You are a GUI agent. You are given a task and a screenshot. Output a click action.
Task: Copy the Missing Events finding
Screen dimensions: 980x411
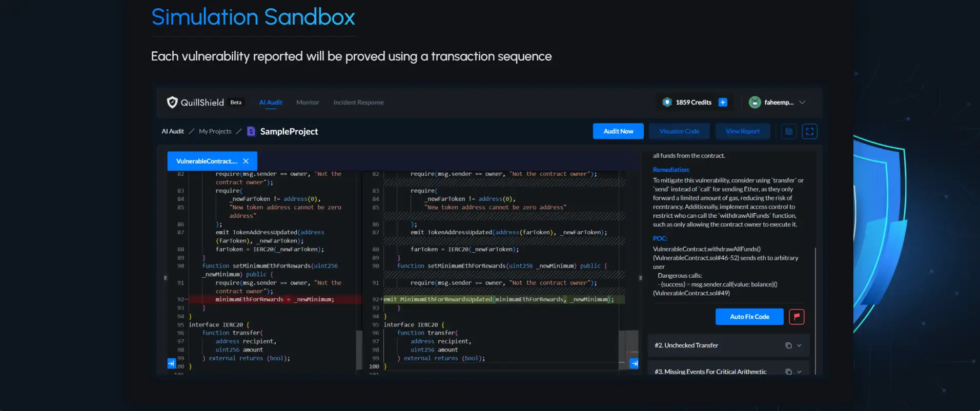click(788, 372)
